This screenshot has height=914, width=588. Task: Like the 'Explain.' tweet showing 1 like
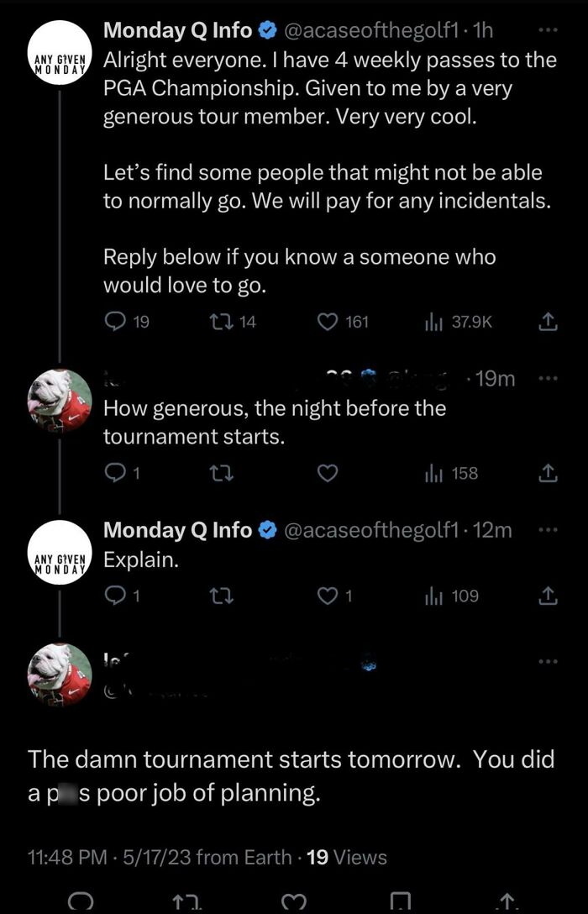click(327, 596)
